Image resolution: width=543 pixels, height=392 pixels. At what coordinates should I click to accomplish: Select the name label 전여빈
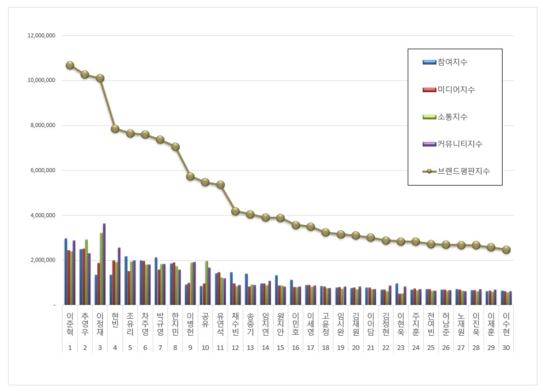tap(431, 324)
